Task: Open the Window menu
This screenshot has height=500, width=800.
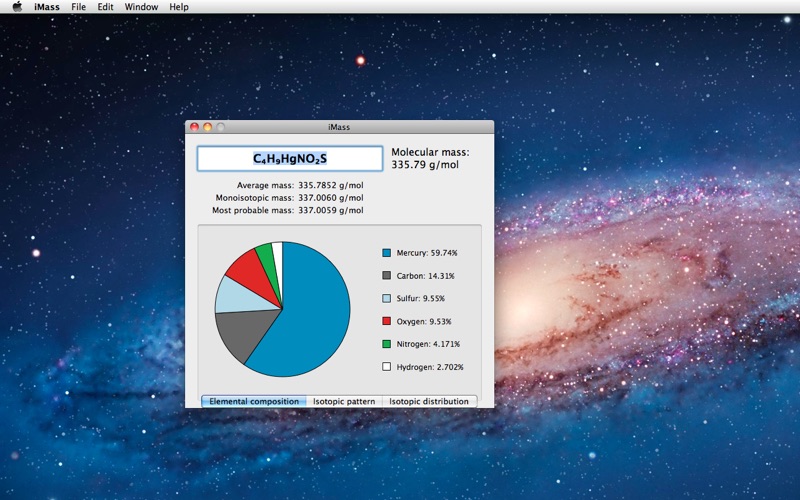Action: 141,7
